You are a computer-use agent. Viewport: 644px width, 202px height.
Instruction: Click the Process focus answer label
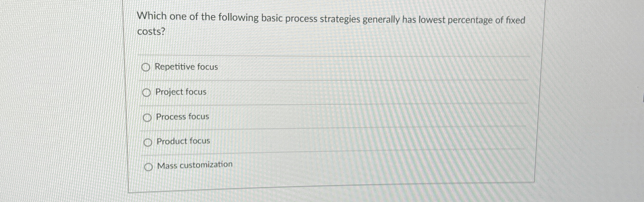pyautogui.click(x=182, y=117)
